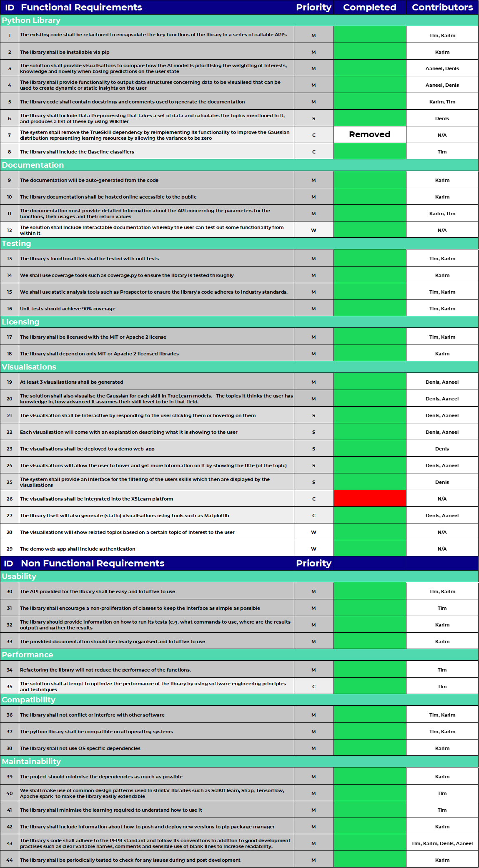Viewport: 479px width, 868px height.
Task: Click the priority 'W' cell for requirement 29
Action: coord(314,549)
